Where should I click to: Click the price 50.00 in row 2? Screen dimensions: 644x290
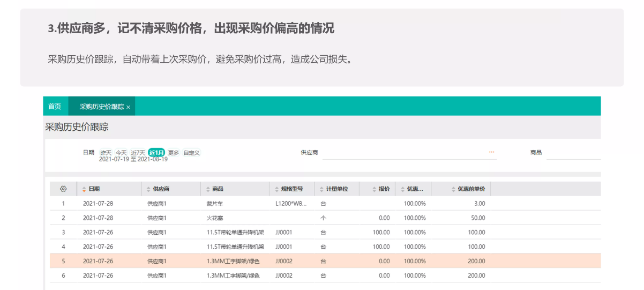point(478,218)
